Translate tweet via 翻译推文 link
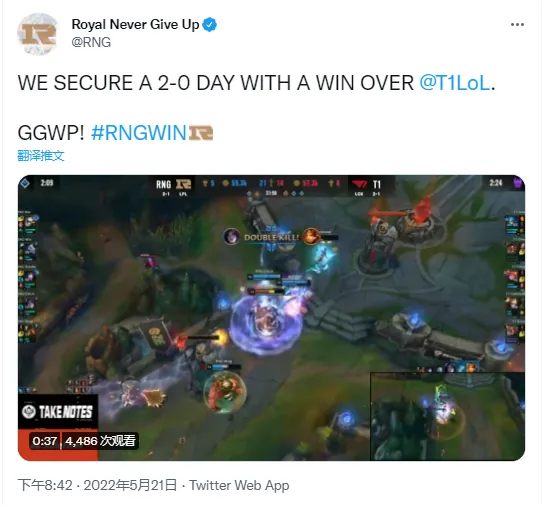 41,156
